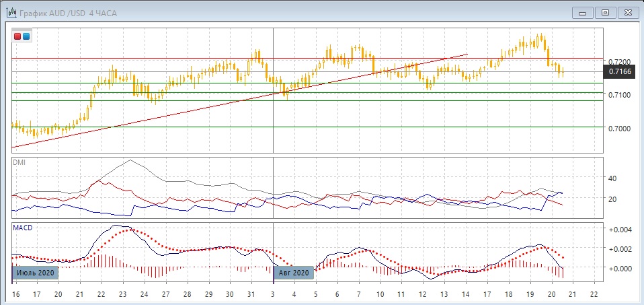Click the 0.7100 price axis label
Image resolution: width=644 pixels, height=305 pixels.
tap(618, 95)
